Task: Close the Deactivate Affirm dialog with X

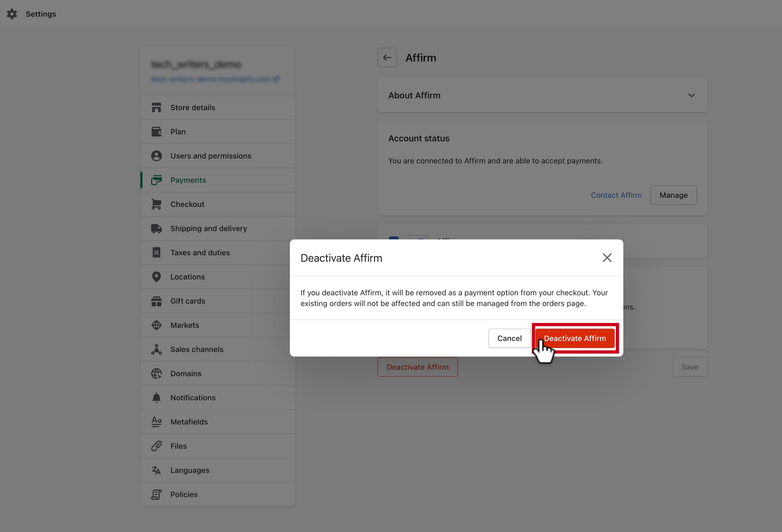Action: click(x=607, y=258)
